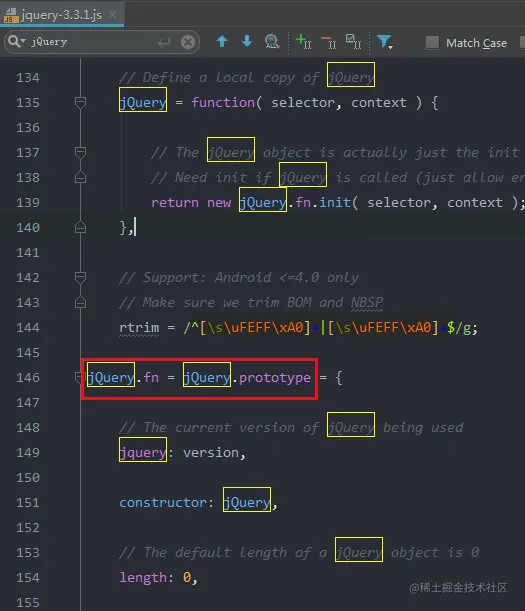Image resolution: width=525 pixels, height=611 pixels.
Task: Click the 'return' keyword on line 139
Action: 175,203
